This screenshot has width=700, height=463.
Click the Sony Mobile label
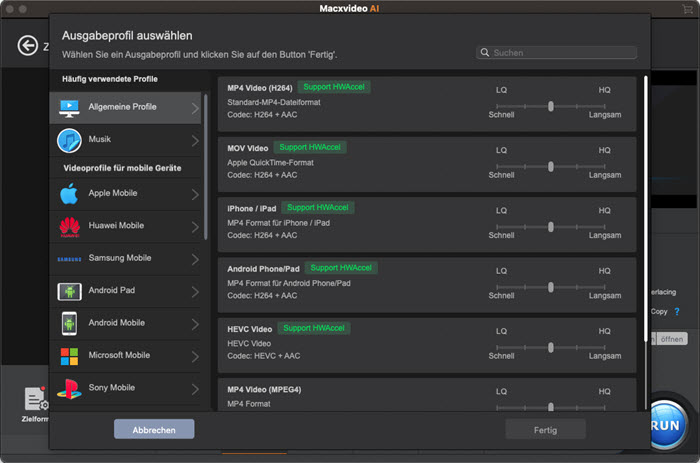pos(112,388)
